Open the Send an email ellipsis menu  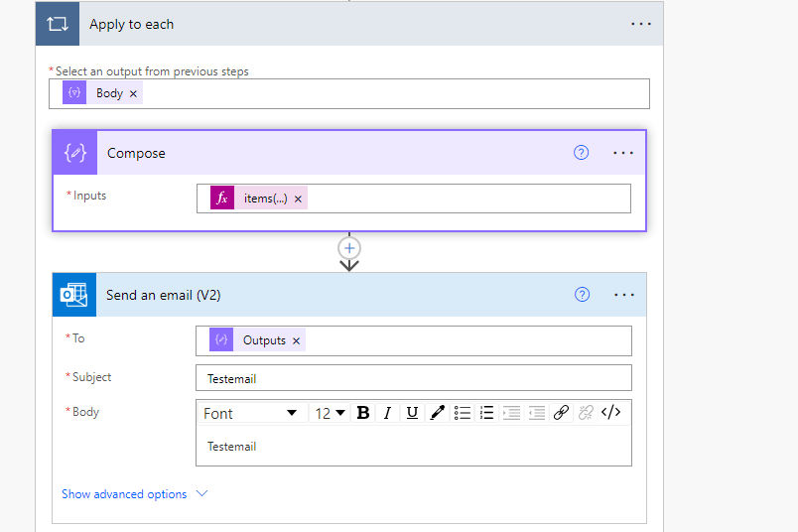tap(624, 295)
